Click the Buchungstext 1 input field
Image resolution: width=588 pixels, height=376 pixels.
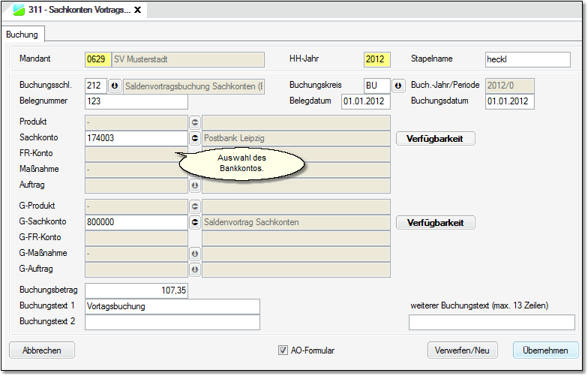(172, 306)
